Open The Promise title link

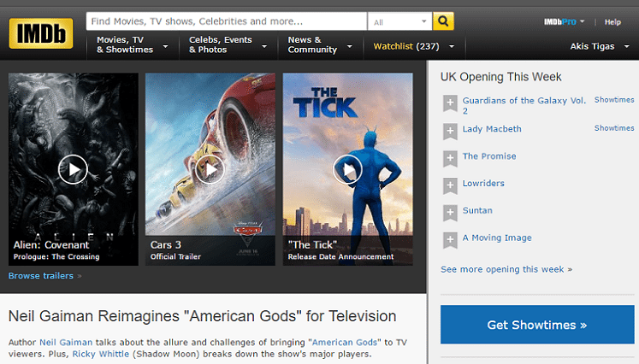(489, 156)
